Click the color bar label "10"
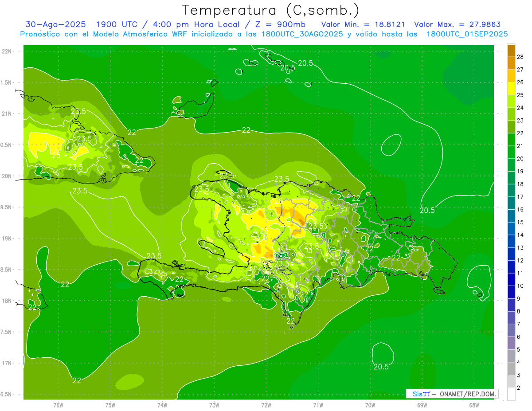The image size is (532, 411). coord(520,286)
